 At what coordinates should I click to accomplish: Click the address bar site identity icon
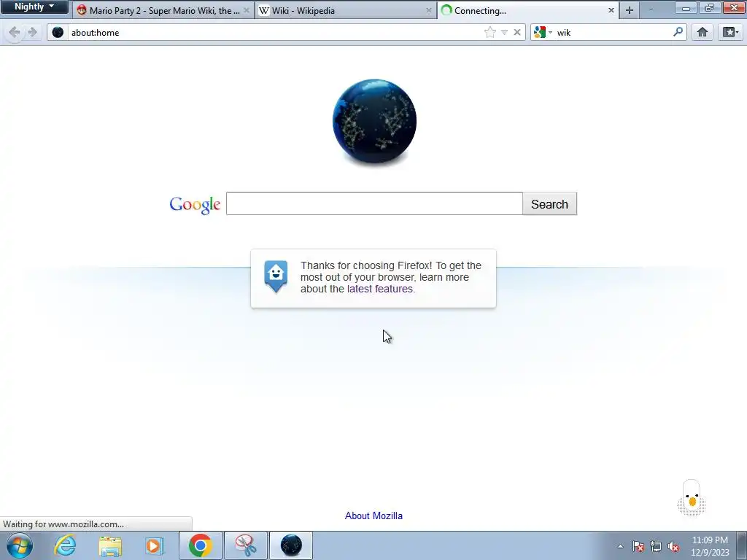[58, 32]
